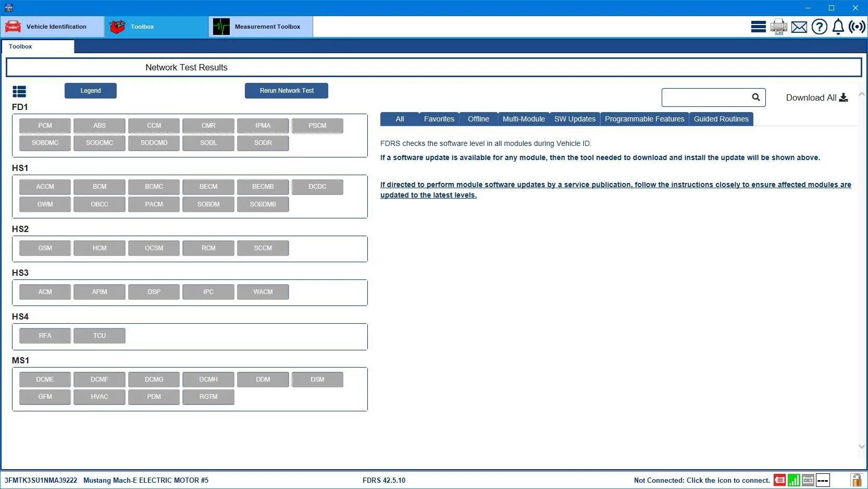The image size is (868, 489).
Task: Select the OBCC module button
Action: [100, 204]
